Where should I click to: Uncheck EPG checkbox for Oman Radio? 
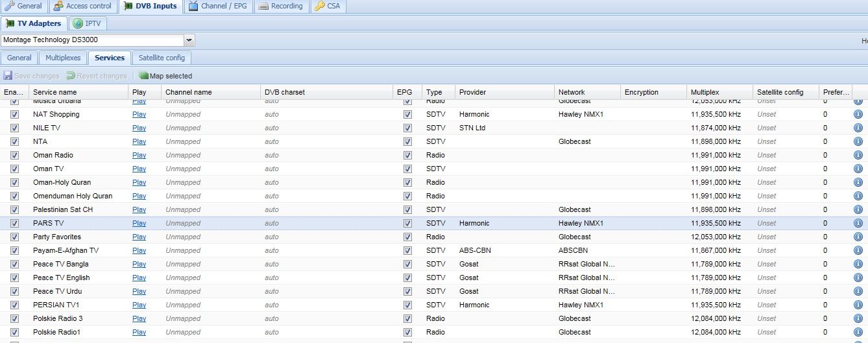[x=407, y=156]
